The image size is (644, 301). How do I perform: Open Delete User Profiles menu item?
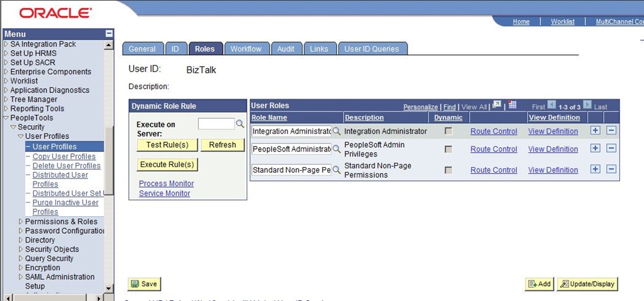click(67, 165)
